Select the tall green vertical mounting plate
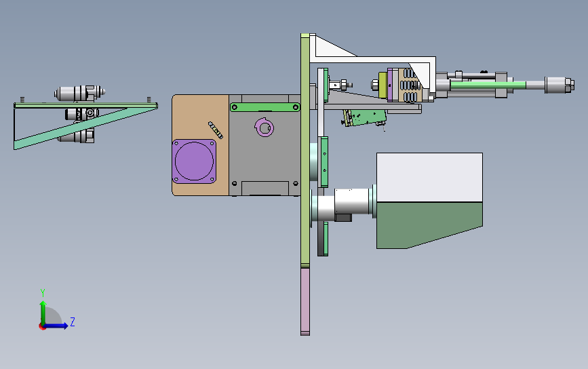588x369 pixels. click(305, 150)
